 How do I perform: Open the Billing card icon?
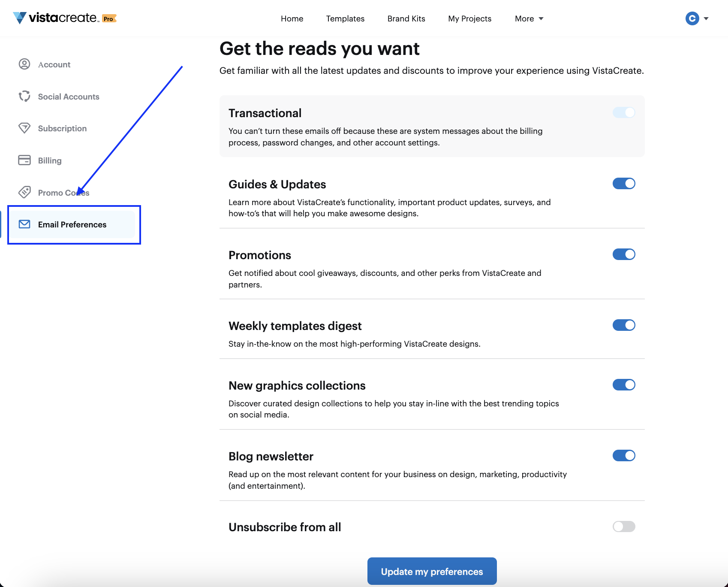24,160
